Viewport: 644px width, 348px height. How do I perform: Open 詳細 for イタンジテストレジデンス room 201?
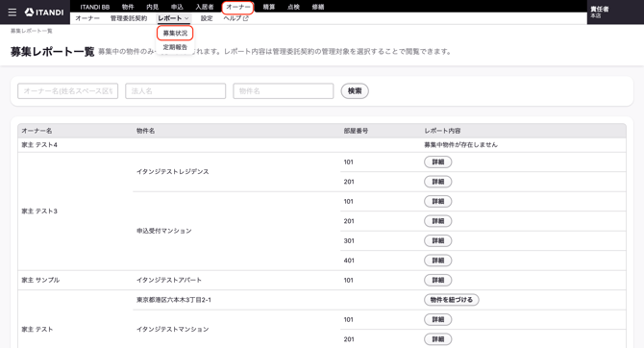[437, 182]
